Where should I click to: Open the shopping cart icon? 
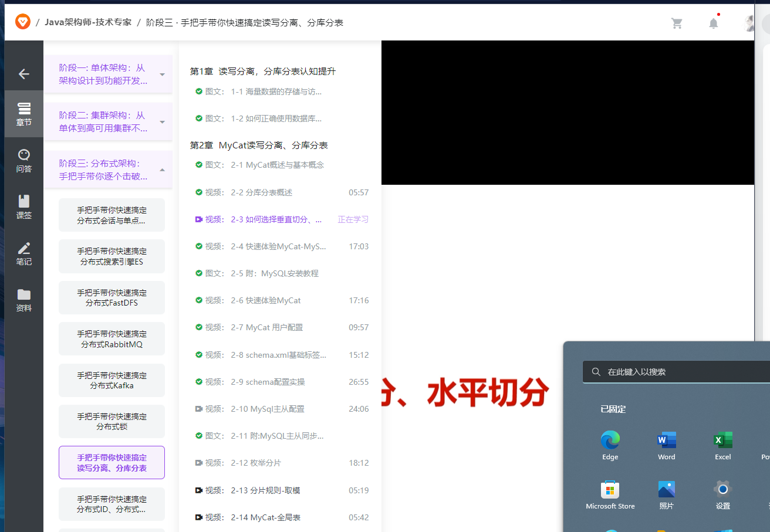677,23
